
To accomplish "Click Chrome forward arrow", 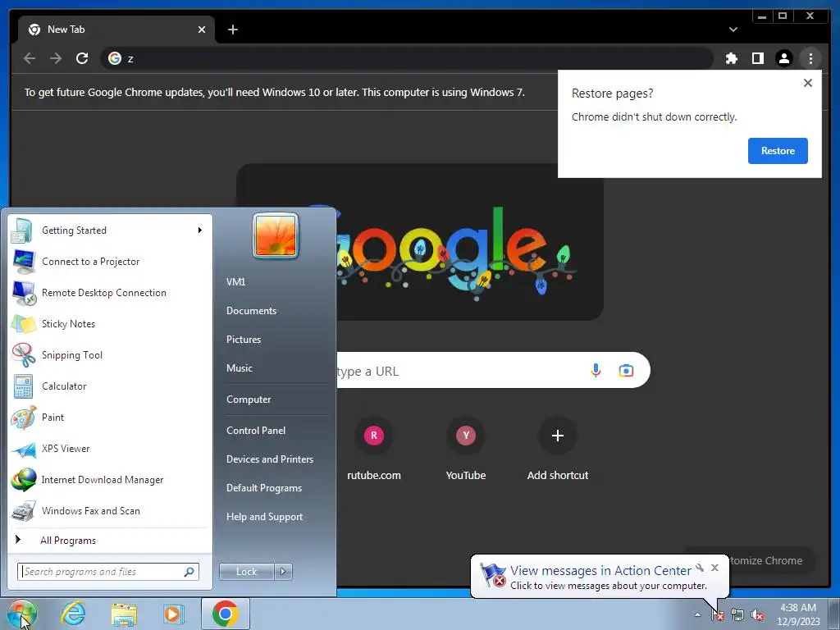I will [56, 58].
